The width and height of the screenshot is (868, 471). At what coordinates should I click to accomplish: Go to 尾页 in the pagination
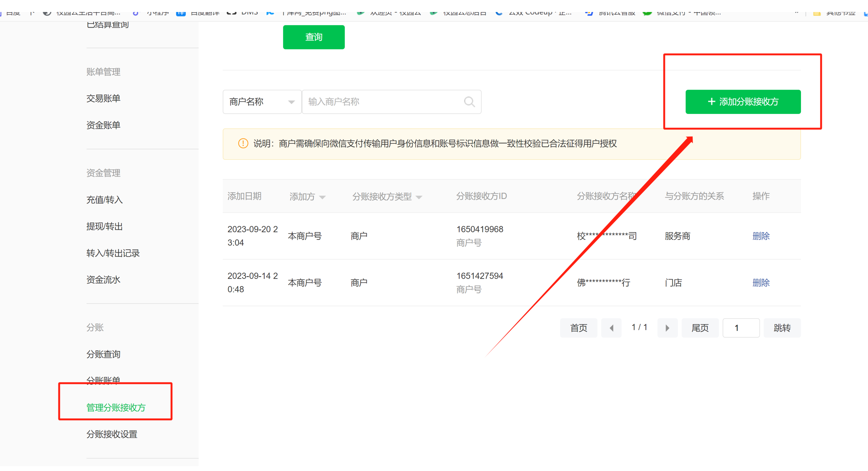point(700,328)
